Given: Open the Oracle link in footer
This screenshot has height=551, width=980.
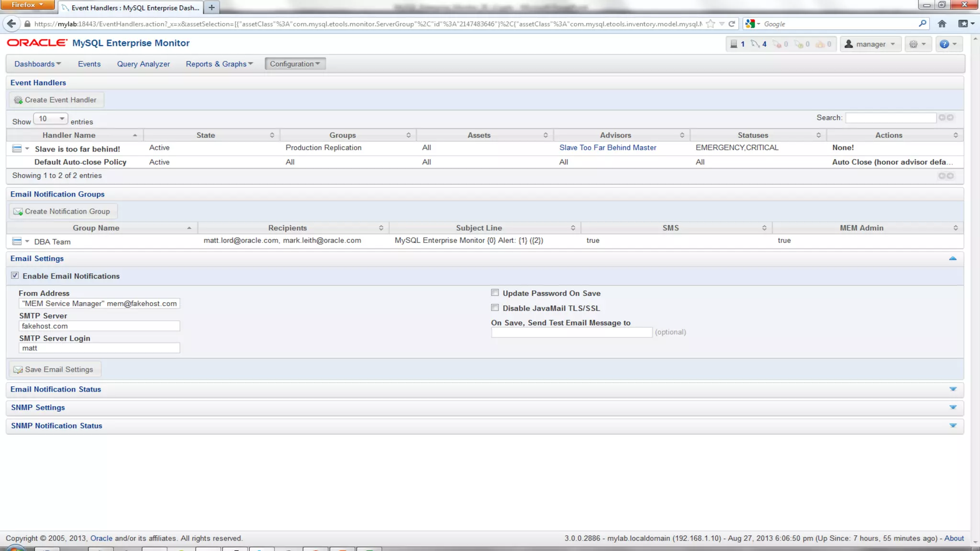Looking at the screenshot, I should (x=101, y=538).
